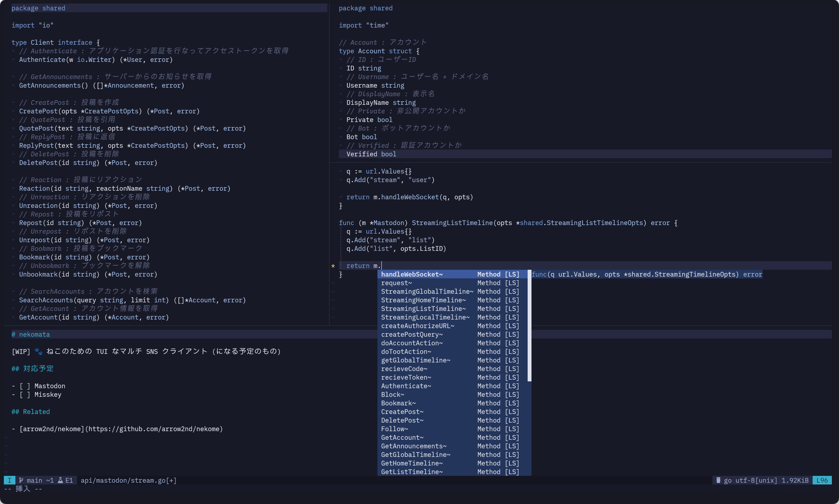Expand the fold arrow beside SearchAccounts comment
The image size is (839, 504).
pyautogui.click(x=14, y=291)
